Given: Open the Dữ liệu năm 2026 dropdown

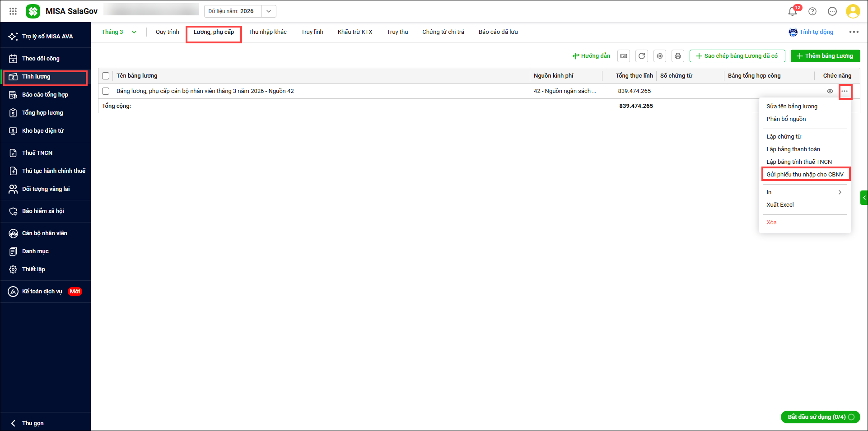Looking at the screenshot, I should (269, 11).
